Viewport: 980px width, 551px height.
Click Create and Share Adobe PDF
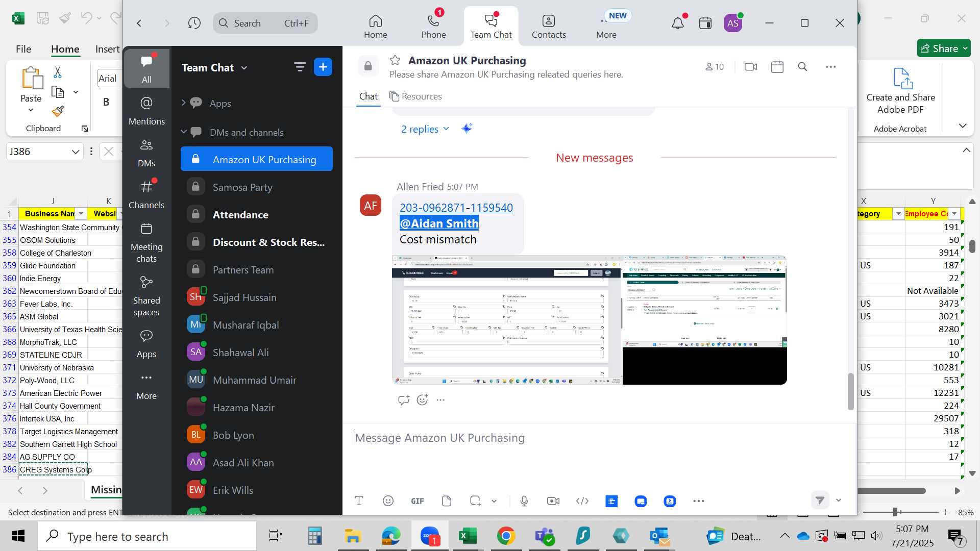900,92
